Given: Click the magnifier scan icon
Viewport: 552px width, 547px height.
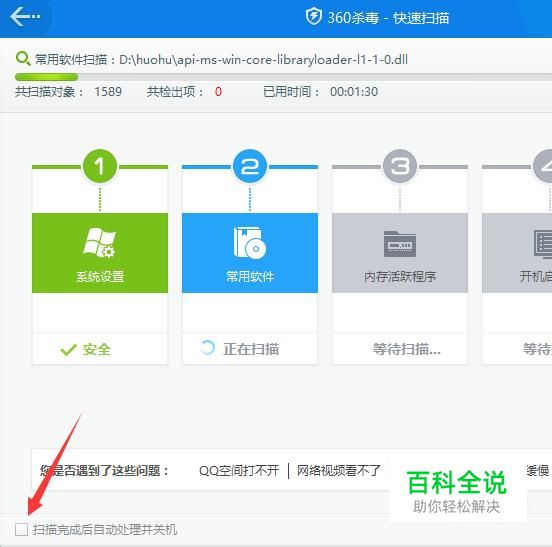Looking at the screenshot, I should click(23, 58).
